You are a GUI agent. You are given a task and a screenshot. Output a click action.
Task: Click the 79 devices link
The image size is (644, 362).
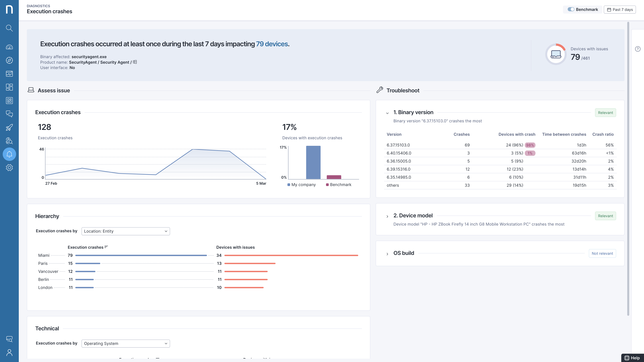coord(272,44)
